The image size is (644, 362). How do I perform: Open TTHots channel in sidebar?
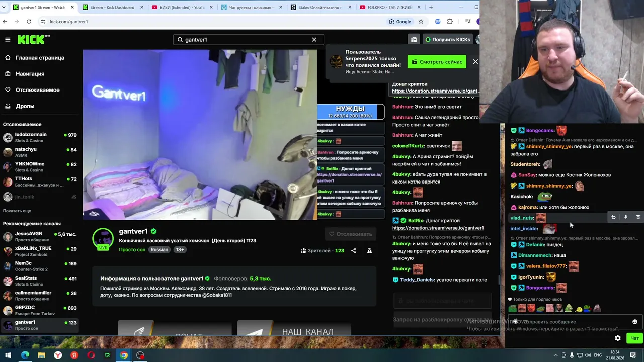click(40, 182)
